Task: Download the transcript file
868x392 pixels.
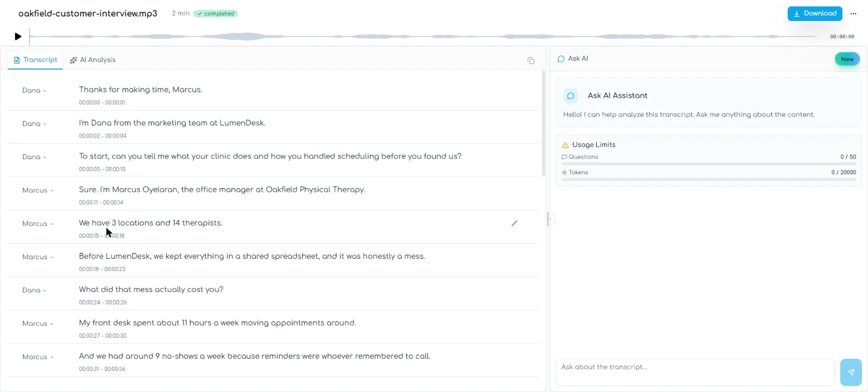Action: click(815, 14)
